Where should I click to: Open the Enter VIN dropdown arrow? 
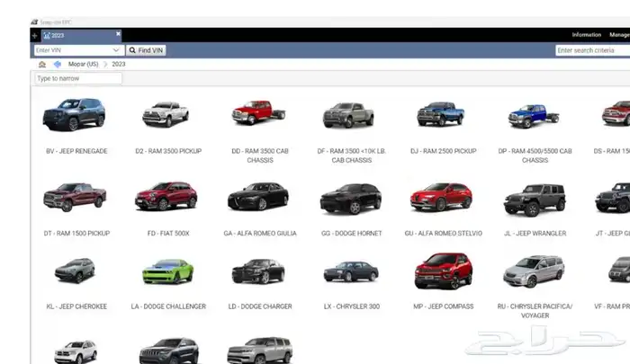point(116,50)
